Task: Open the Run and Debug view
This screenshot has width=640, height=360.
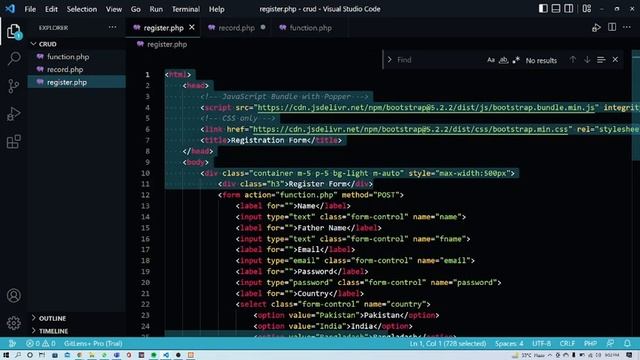Action: click(13, 114)
